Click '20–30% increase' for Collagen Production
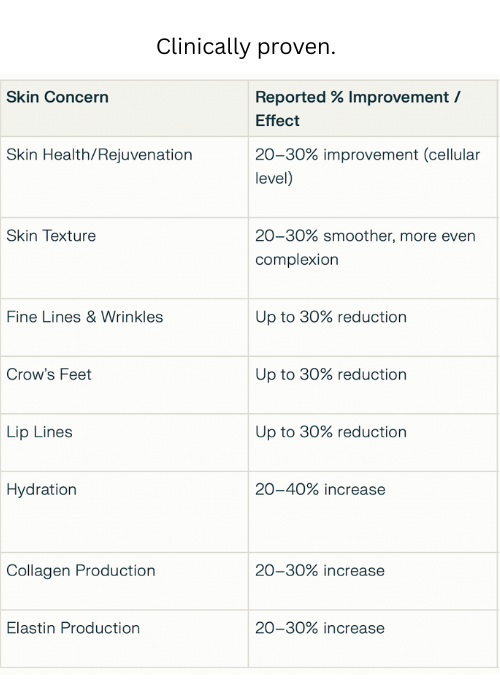 coord(320,571)
